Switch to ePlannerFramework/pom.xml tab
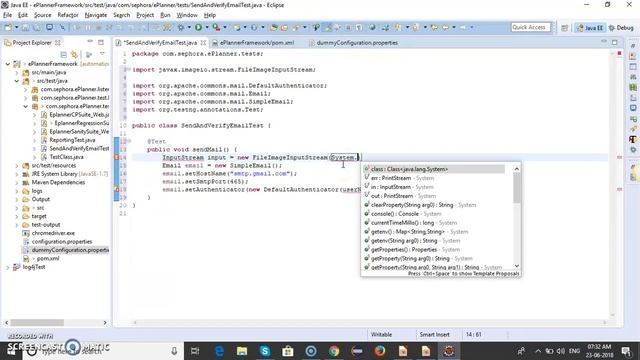 click(257, 42)
